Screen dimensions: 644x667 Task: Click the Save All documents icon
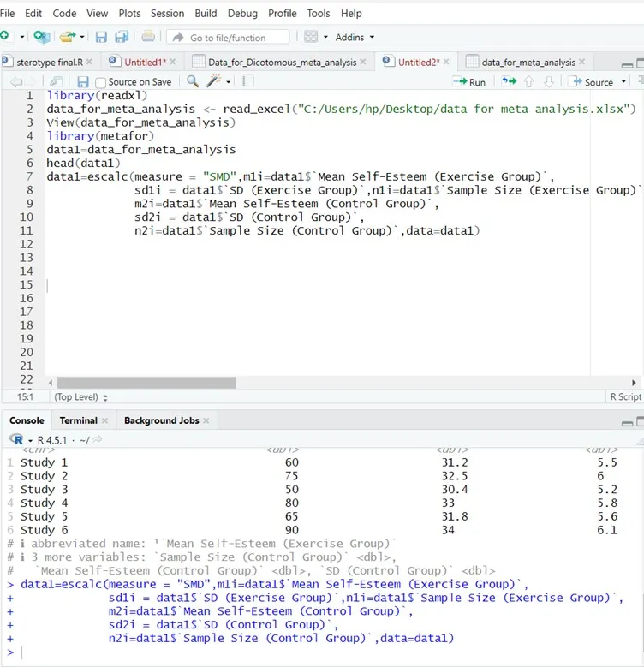(122, 37)
